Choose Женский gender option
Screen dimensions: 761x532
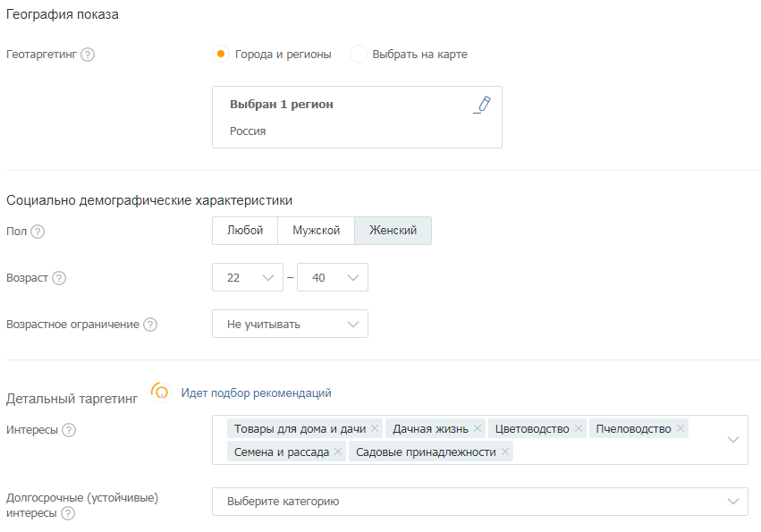pyautogui.click(x=393, y=231)
